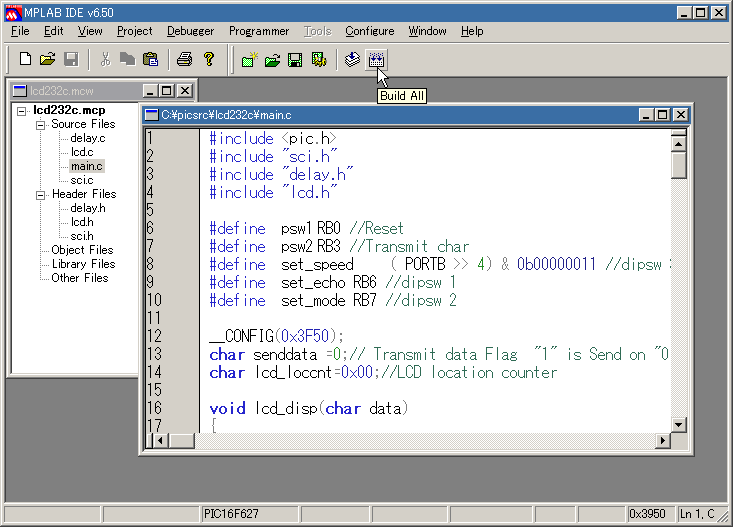Viewport: 733px width, 527px height.
Task: Click the MPLAB IDE title bar logo
Action: [x=13, y=13]
